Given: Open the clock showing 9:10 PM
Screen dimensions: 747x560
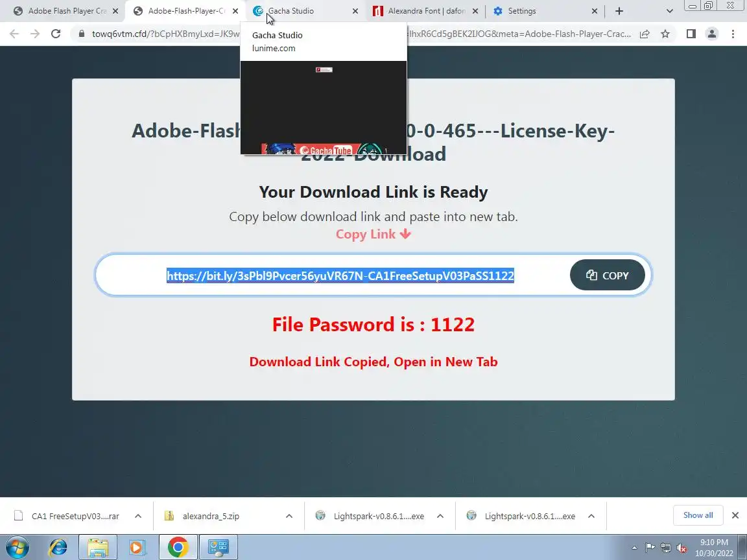Looking at the screenshot, I should point(714,547).
